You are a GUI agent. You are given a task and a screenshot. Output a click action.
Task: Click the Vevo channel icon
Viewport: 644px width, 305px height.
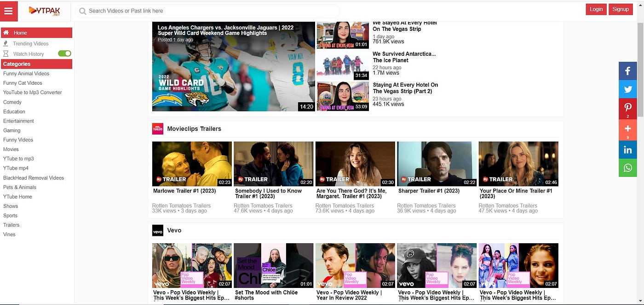[158, 230]
